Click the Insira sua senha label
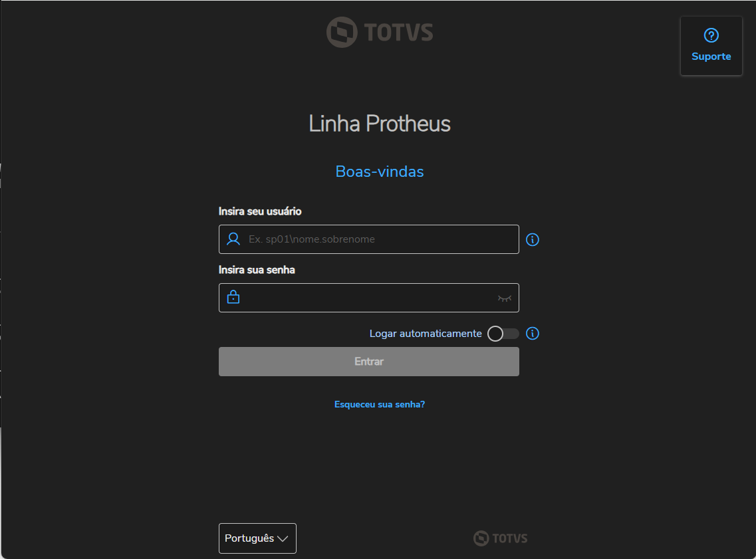Screen dimensions: 756x559 coord(257,270)
